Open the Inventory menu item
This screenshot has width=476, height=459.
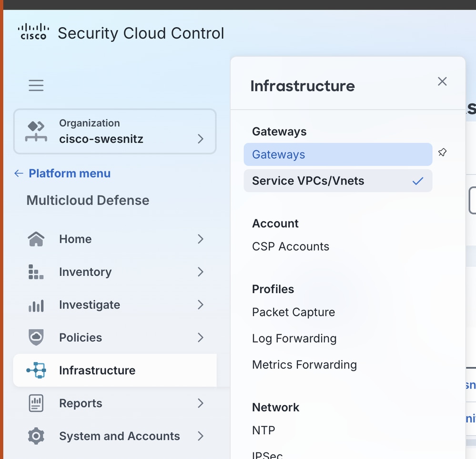(x=115, y=272)
